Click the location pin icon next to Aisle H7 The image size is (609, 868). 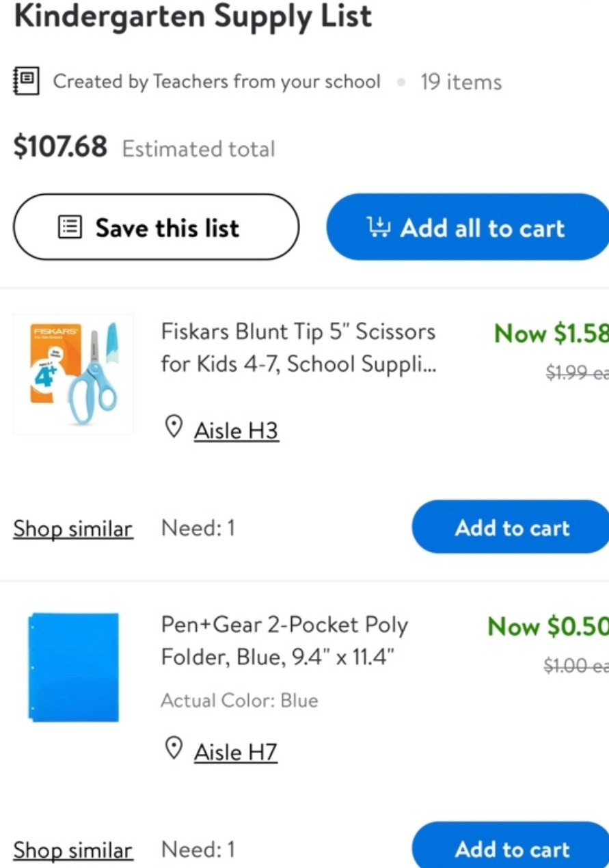174,748
